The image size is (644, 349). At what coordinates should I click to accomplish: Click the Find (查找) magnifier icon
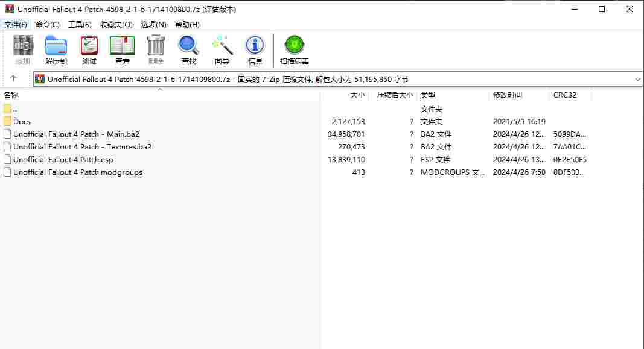(188, 46)
